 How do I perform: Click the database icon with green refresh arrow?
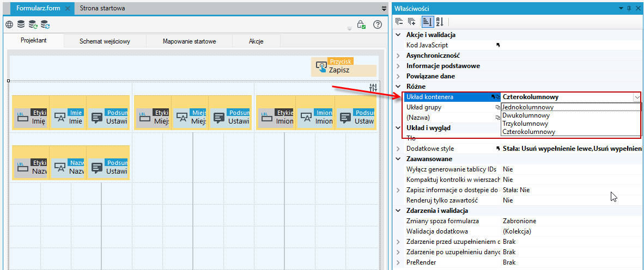tap(33, 24)
